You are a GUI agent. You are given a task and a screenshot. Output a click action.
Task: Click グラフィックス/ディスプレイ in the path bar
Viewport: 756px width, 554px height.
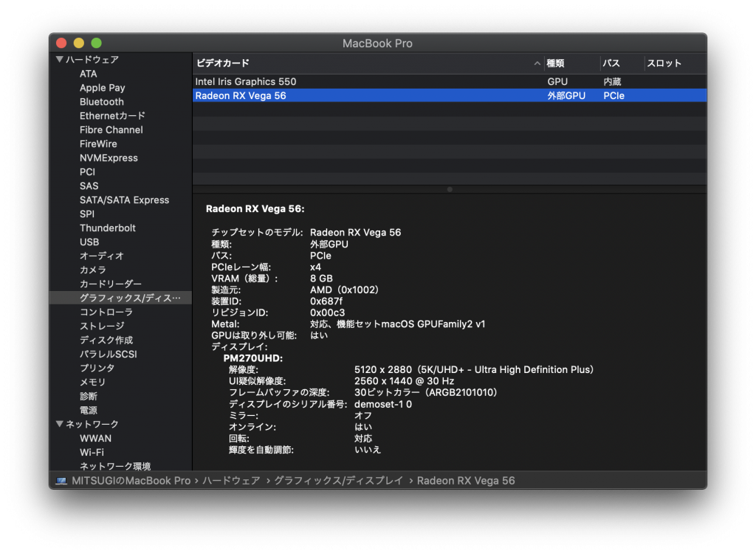pos(338,481)
